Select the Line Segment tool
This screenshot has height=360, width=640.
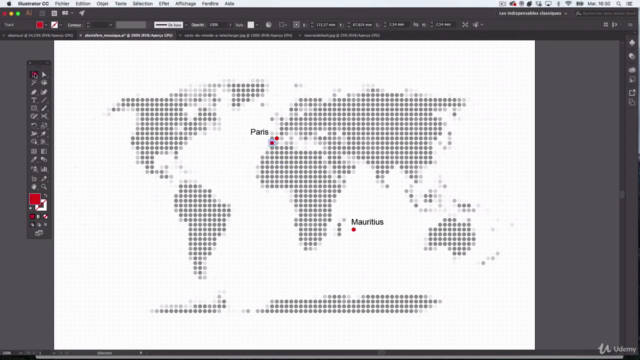(x=44, y=100)
